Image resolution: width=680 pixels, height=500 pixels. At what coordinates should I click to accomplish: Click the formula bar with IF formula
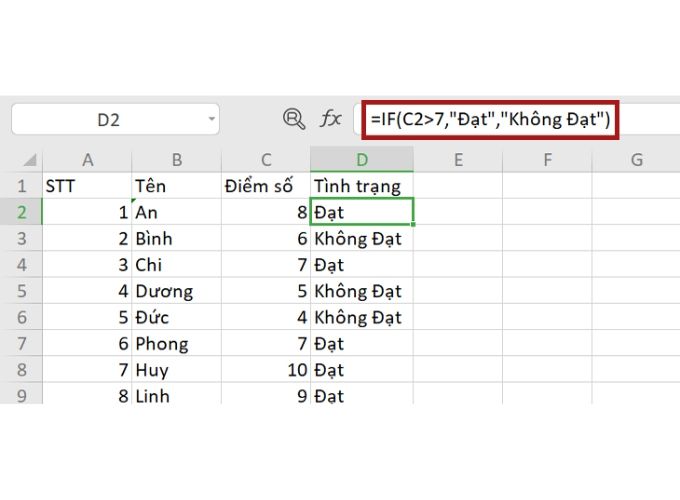[490, 120]
